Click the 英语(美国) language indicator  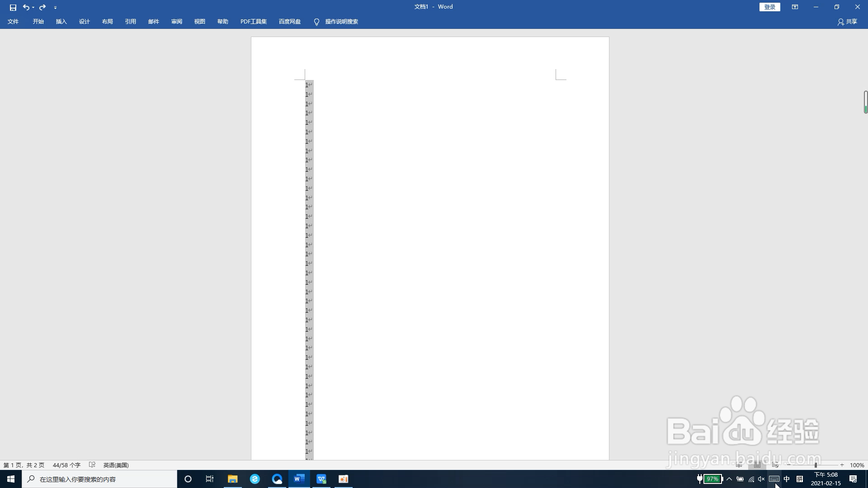[116, 465]
